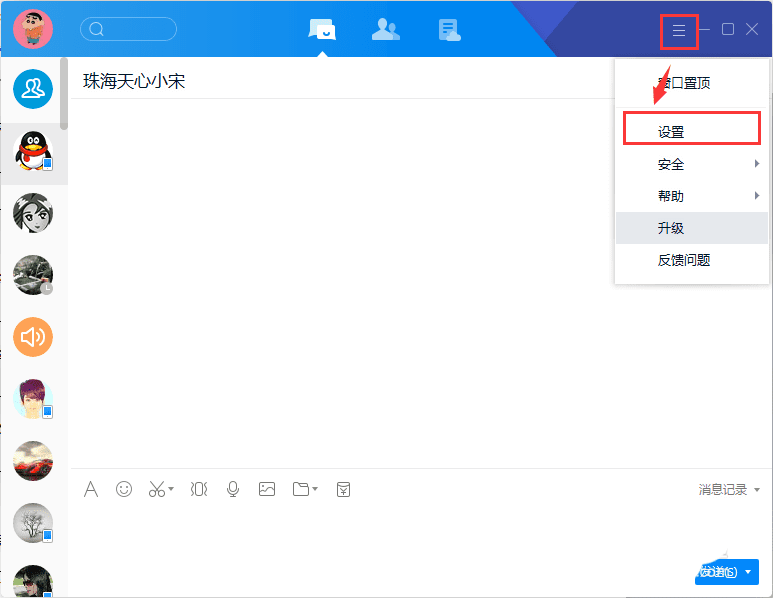Select 窗口置顶 in the menu
The image size is (773, 598).
[692, 83]
